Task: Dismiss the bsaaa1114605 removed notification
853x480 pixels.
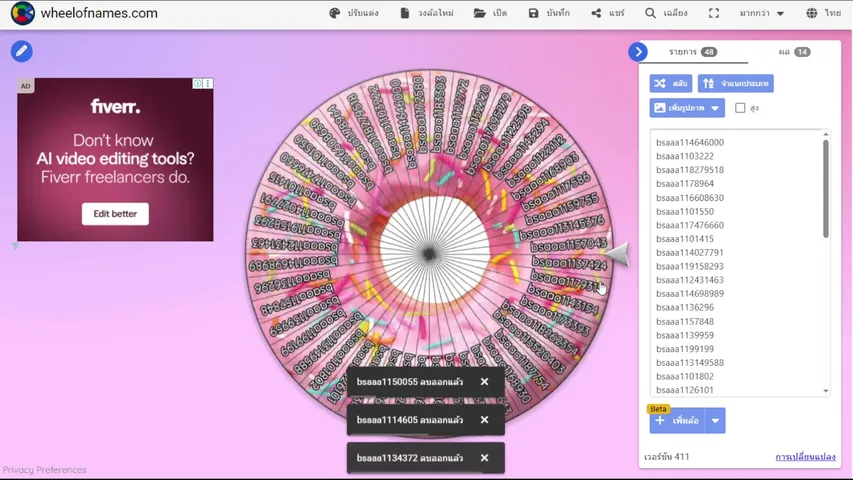Action: click(x=484, y=420)
